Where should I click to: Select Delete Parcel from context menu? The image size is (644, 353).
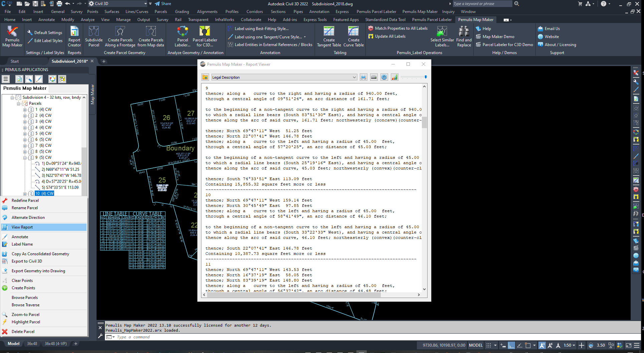click(44, 332)
